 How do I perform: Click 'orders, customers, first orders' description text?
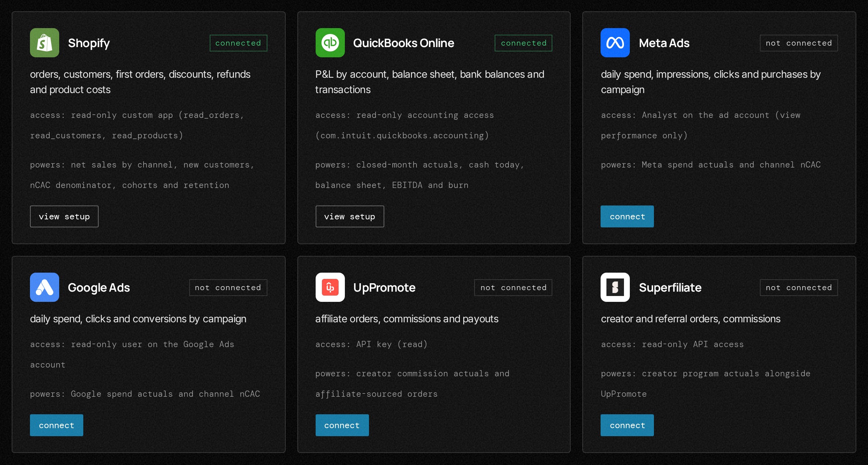(140, 82)
